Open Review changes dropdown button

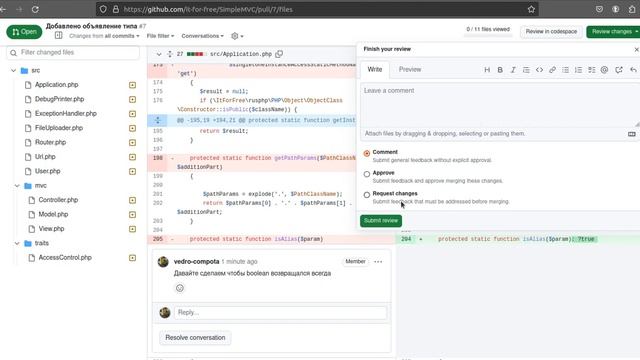(x=613, y=31)
